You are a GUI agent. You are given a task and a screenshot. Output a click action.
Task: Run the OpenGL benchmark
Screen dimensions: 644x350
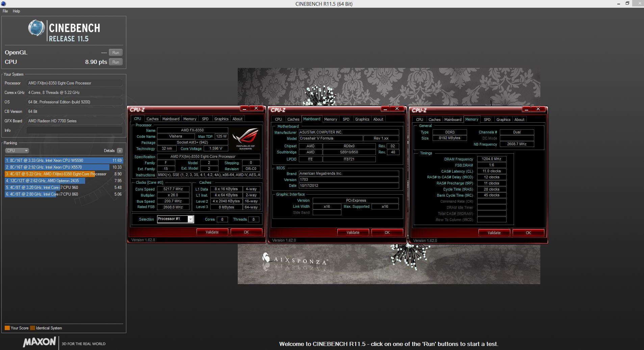coord(115,53)
